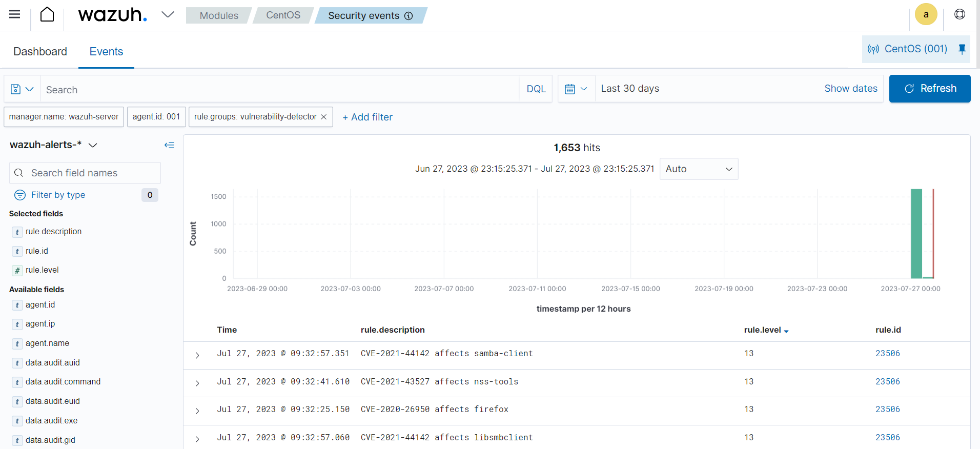Click 'CVE-2021-43527 affects nss-tools' description
The height and width of the screenshot is (449, 980).
[439, 381]
